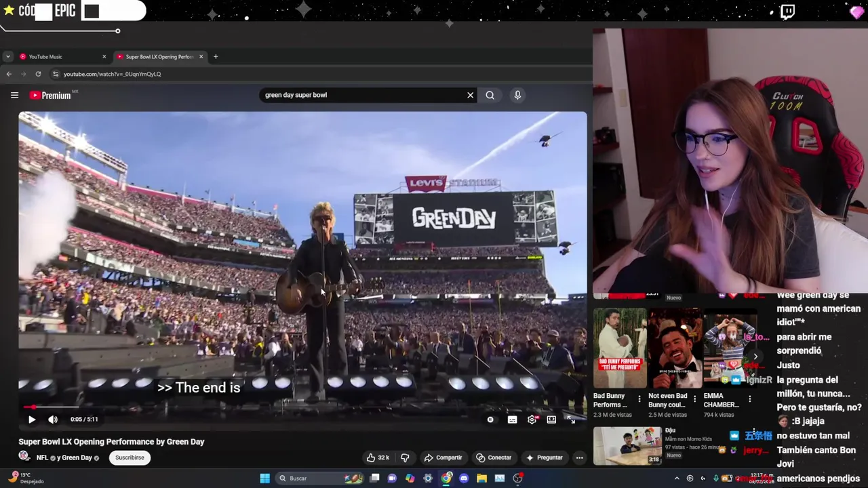The height and width of the screenshot is (488, 868).
Task: Switch to Chrome on the taskbar
Action: [446, 479]
